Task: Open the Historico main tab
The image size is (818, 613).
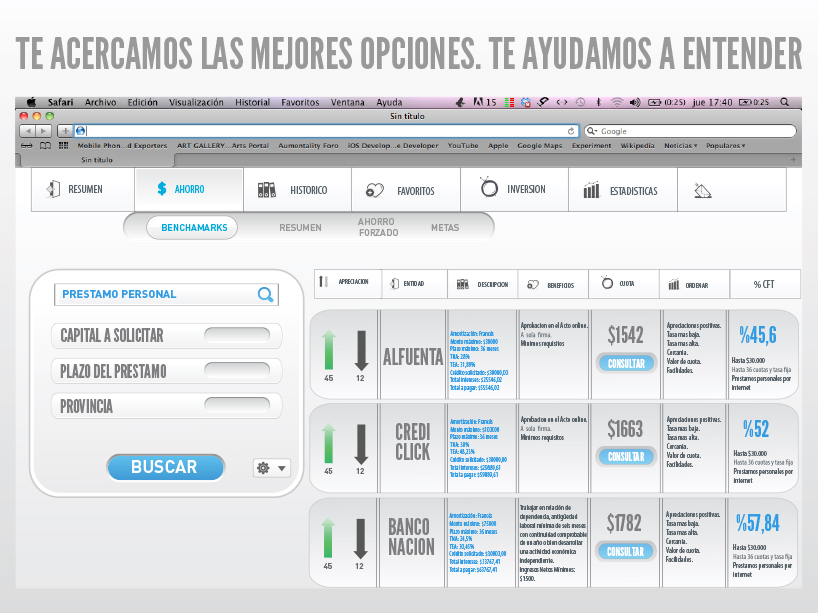Action: click(297, 189)
